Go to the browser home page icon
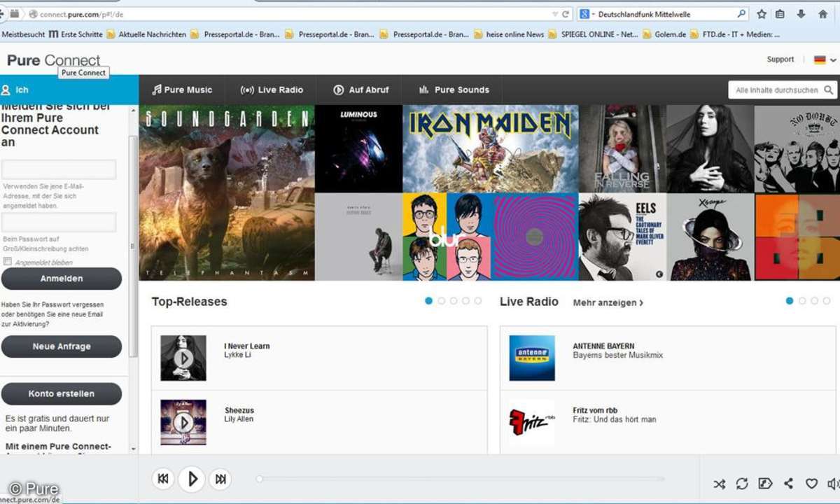 822,14
